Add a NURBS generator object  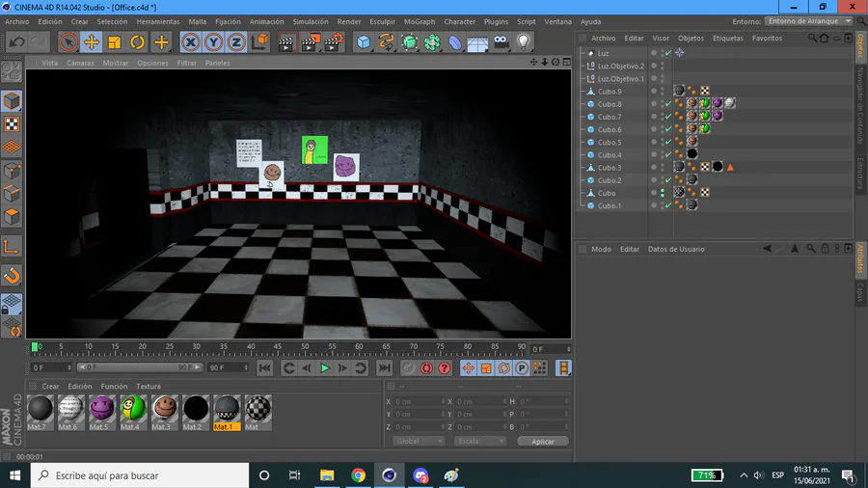[409, 42]
